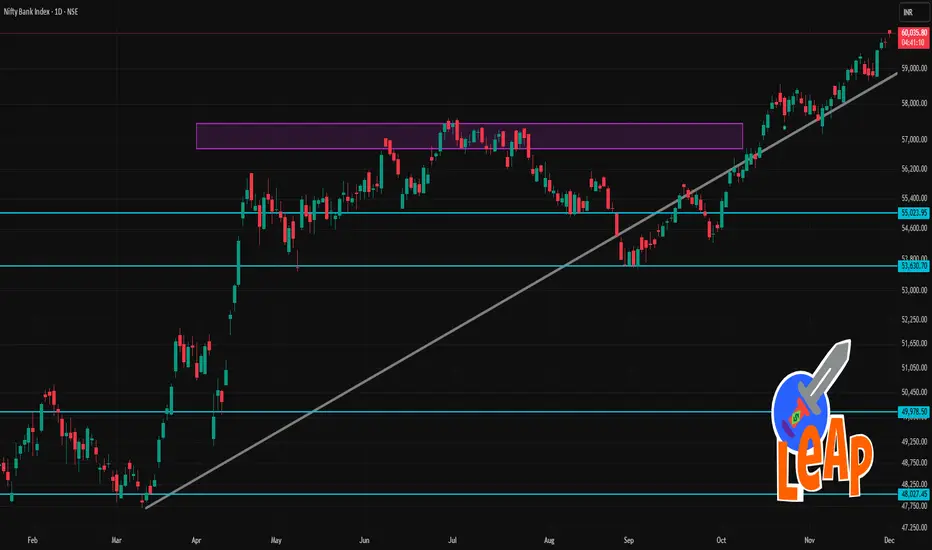The height and width of the screenshot is (550, 932).
Task: Select the 55,023.95 horizontal line label
Action: point(914,213)
